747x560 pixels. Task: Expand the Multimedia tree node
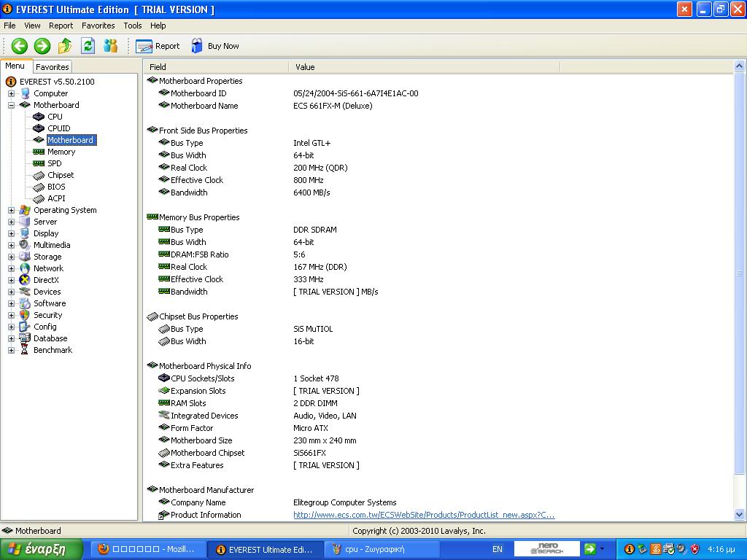point(11,245)
